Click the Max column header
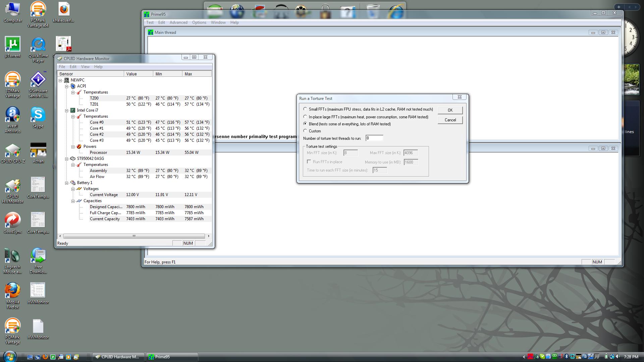The image size is (644, 362). click(197, 74)
